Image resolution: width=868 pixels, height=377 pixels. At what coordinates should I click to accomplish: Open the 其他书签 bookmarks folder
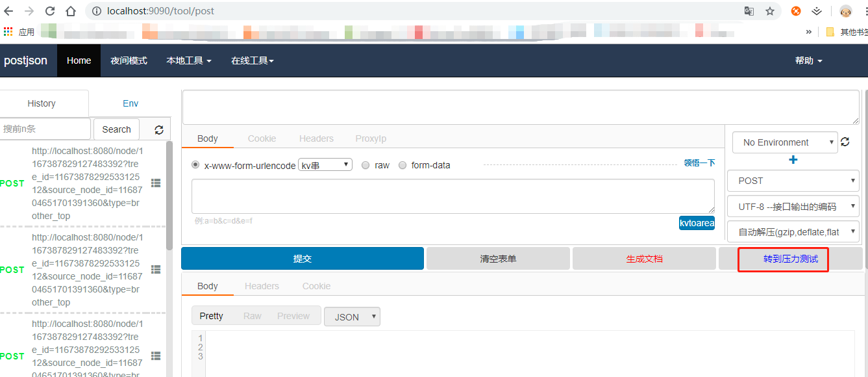click(x=847, y=31)
